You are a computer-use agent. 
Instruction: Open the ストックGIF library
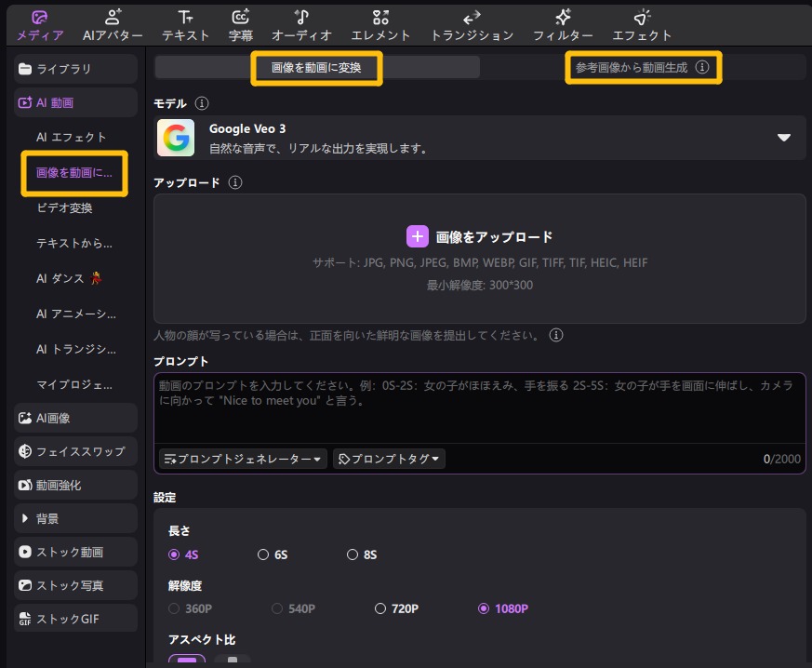[67, 618]
